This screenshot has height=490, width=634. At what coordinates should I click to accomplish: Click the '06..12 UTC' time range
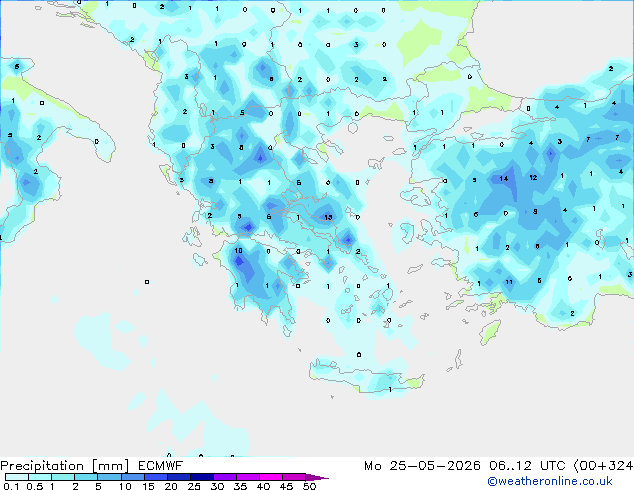(527, 466)
